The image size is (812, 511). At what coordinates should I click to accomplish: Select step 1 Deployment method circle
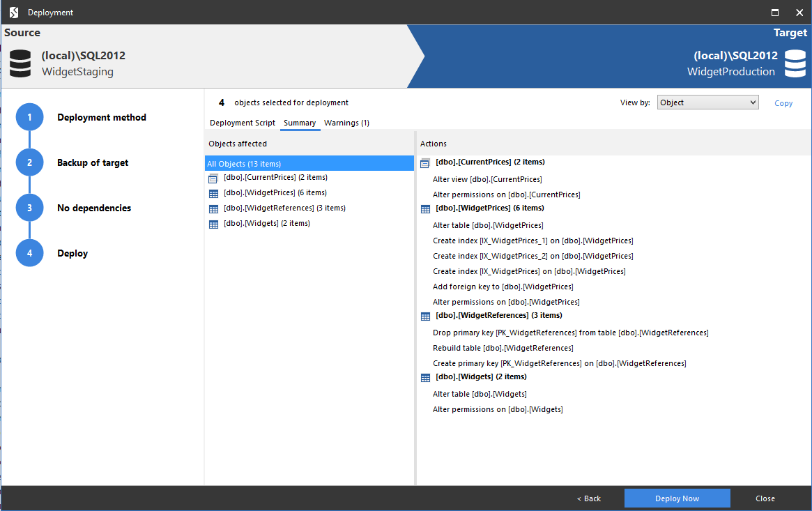tap(29, 116)
